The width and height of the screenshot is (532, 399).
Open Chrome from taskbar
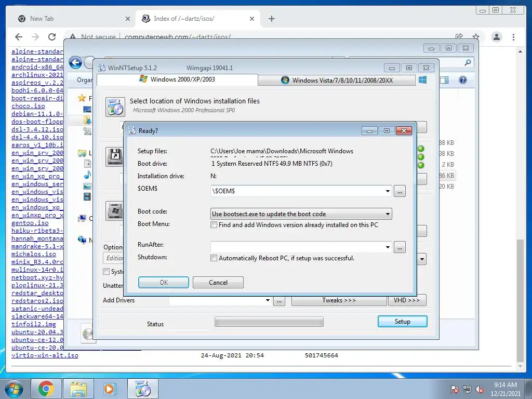click(46, 389)
